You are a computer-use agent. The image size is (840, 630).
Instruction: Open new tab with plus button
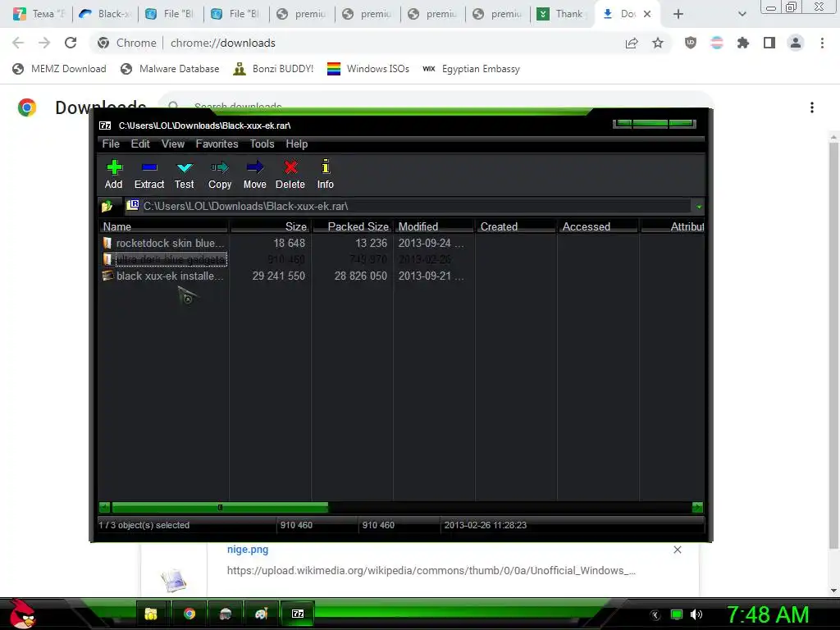click(x=678, y=14)
